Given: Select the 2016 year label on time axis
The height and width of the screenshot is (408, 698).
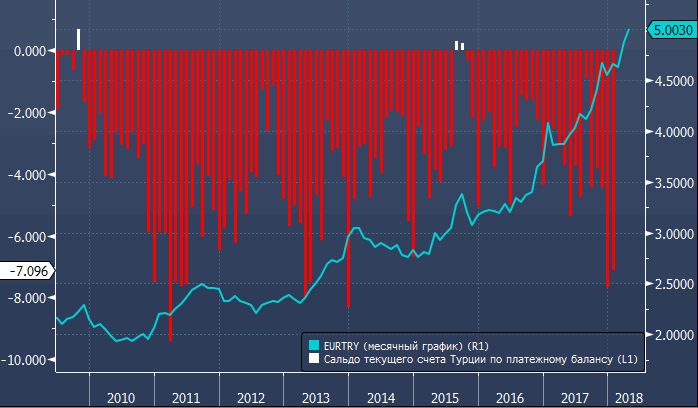Looking at the screenshot, I should [511, 397].
